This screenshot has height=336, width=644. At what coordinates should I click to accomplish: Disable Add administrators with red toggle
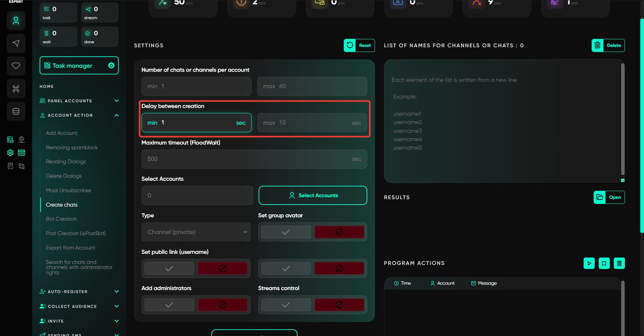222,305
